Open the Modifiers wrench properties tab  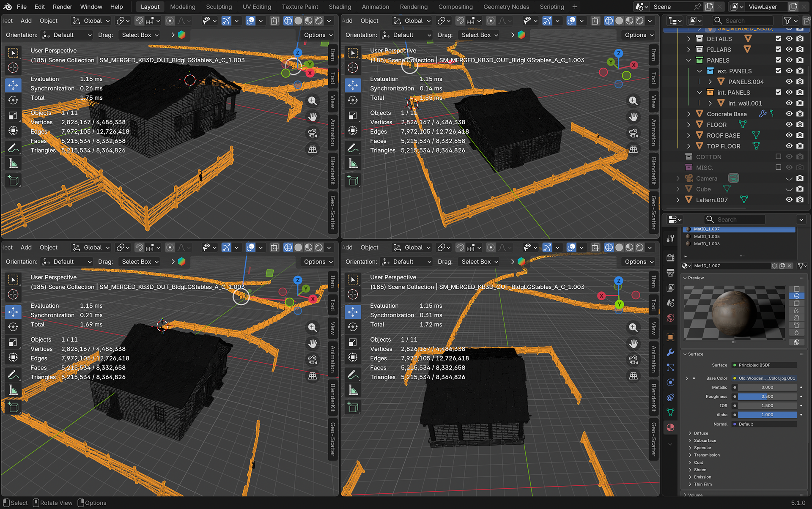670,352
